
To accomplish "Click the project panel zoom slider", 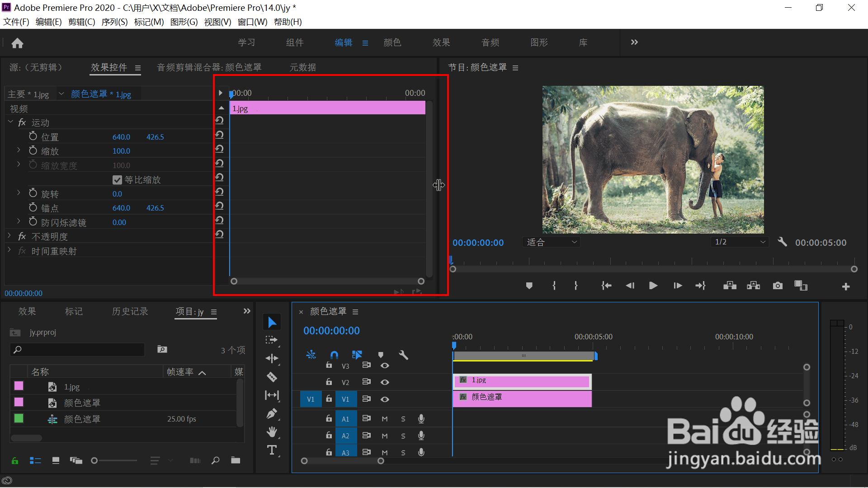I will click(x=94, y=460).
